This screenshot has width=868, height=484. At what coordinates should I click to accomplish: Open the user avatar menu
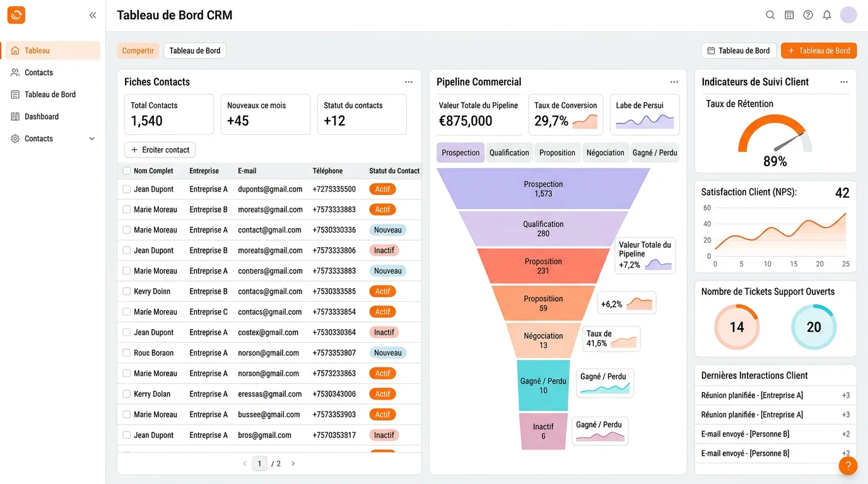click(848, 15)
